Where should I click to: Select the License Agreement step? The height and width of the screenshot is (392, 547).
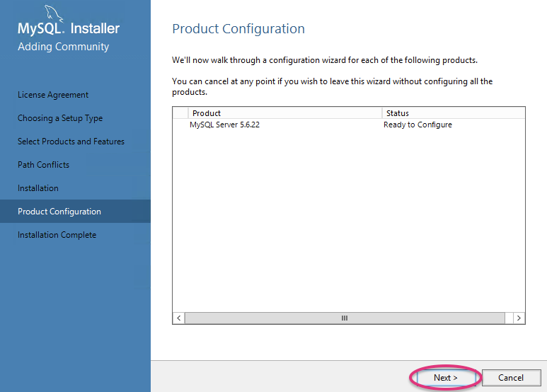point(53,95)
